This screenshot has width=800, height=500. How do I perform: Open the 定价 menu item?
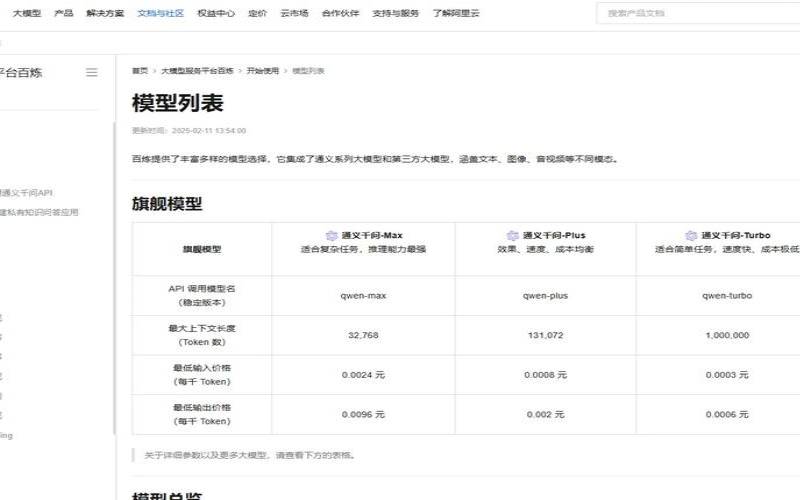[x=258, y=13]
